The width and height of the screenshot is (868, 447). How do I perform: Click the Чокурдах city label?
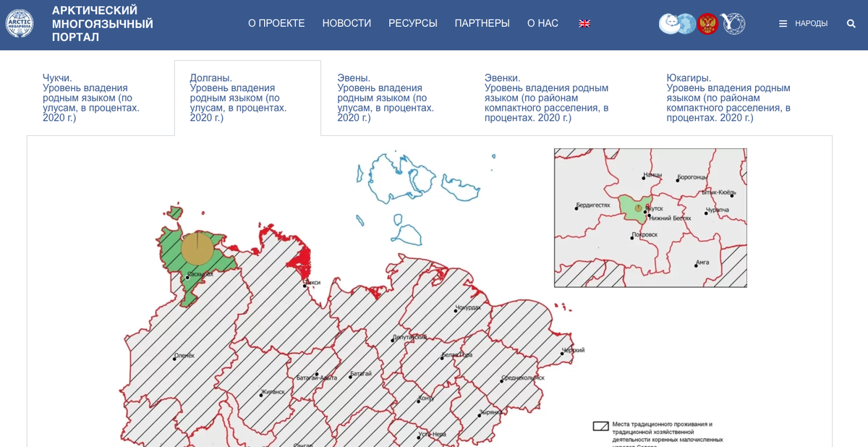pyautogui.click(x=468, y=308)
